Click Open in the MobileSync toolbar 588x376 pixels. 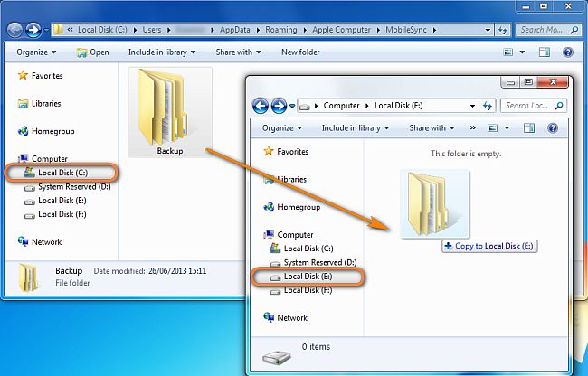pyautogui.click(x=92, y=52)
